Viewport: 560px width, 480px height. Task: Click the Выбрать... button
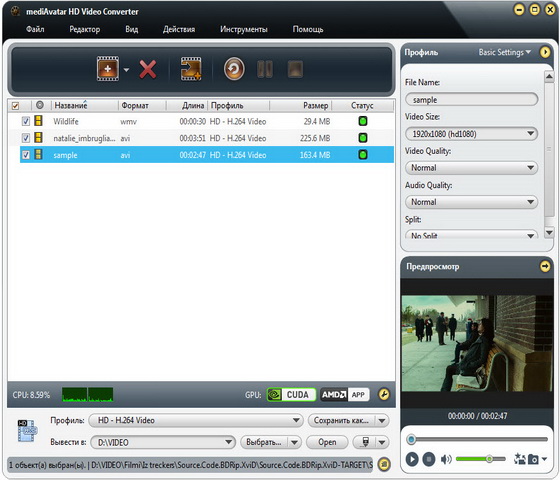(264, 442)
